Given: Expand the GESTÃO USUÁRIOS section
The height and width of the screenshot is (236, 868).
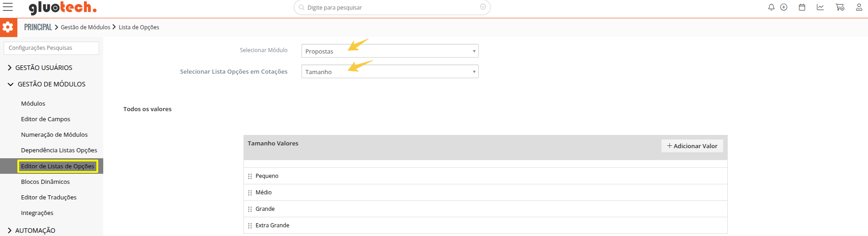Looking at the screenshot, I should tap(43, 68).
